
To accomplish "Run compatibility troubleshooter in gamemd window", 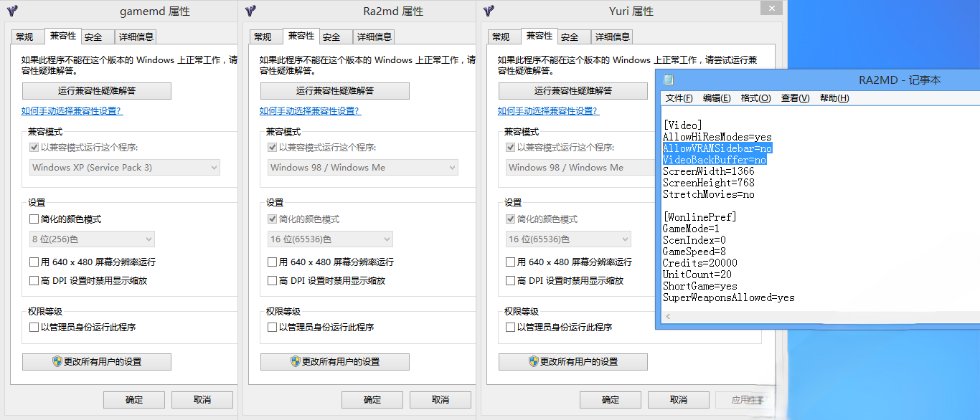I will point(97,91).
